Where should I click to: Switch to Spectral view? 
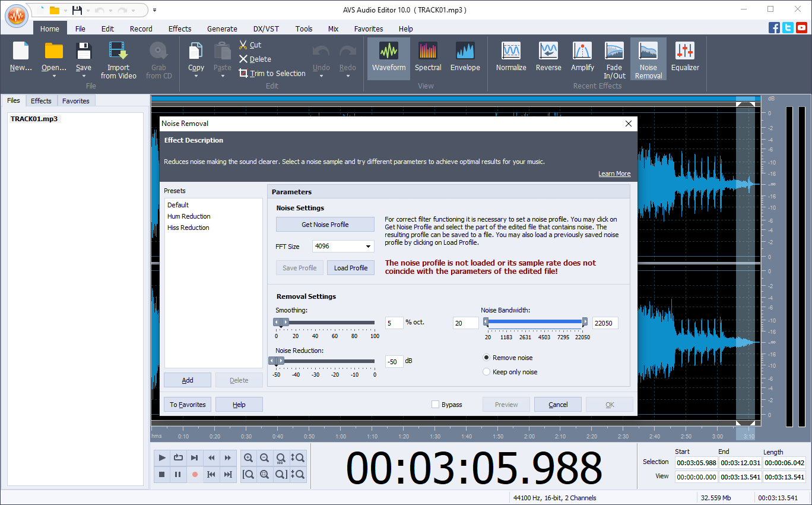pos(428,58)
